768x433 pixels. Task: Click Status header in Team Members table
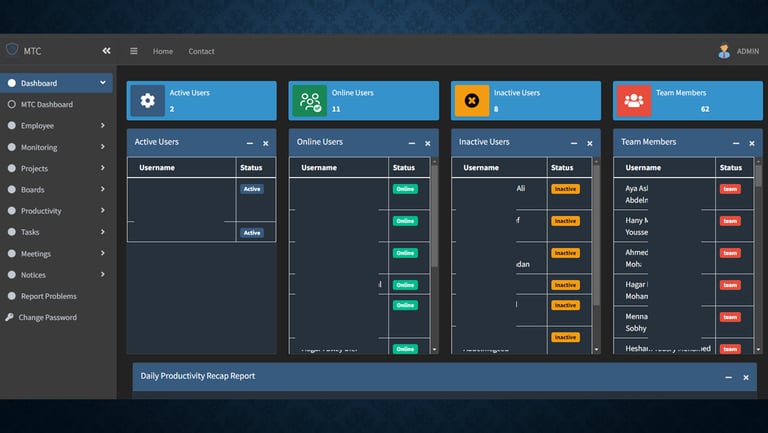point(731,168)
